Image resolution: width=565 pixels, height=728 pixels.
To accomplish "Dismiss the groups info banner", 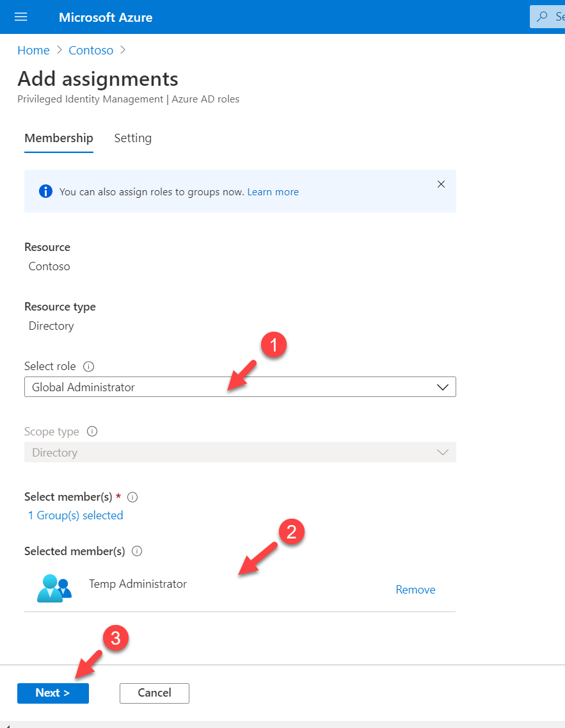I will (441, 184).
